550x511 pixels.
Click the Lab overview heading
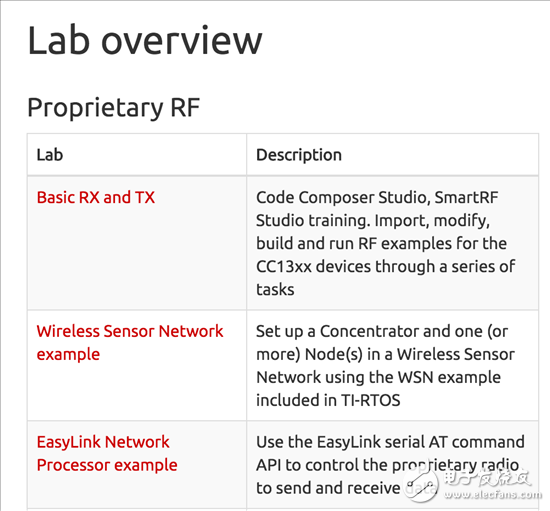click(x=145, y=40)
